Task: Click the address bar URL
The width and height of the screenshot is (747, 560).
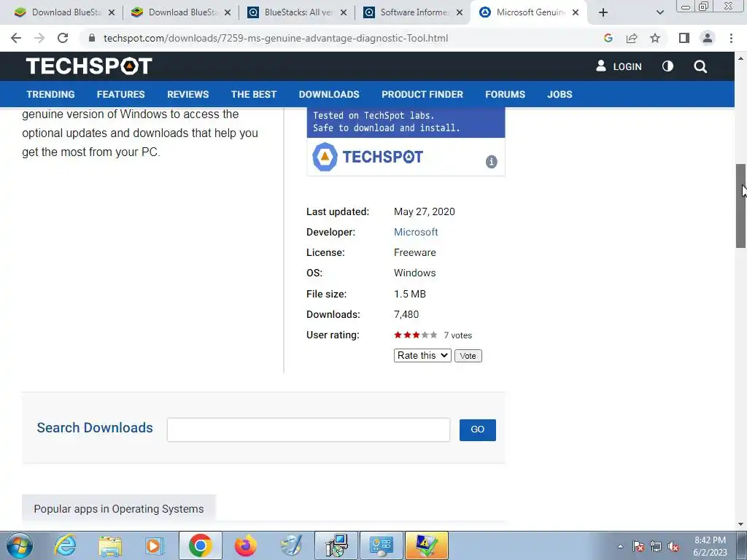Action: (275, 38)
